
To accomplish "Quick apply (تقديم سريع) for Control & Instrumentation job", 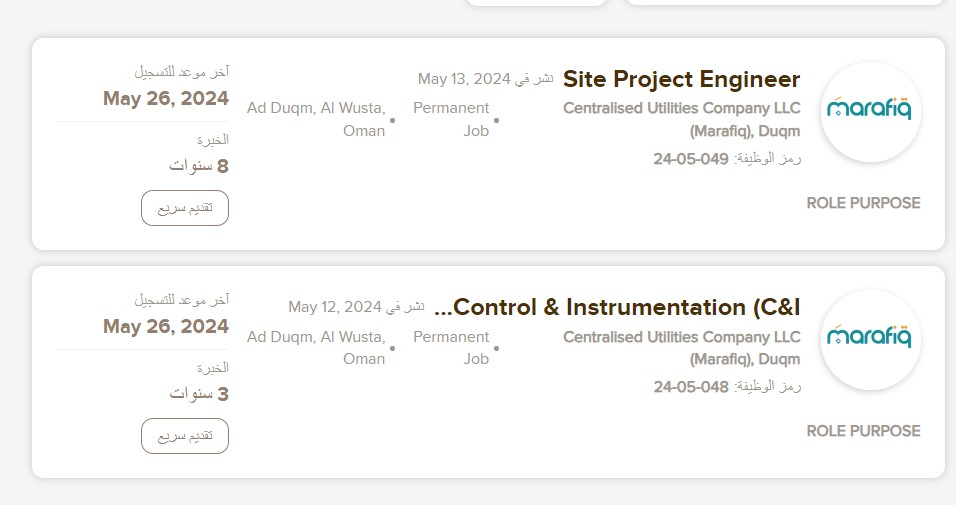I will [x=185, y=436].
